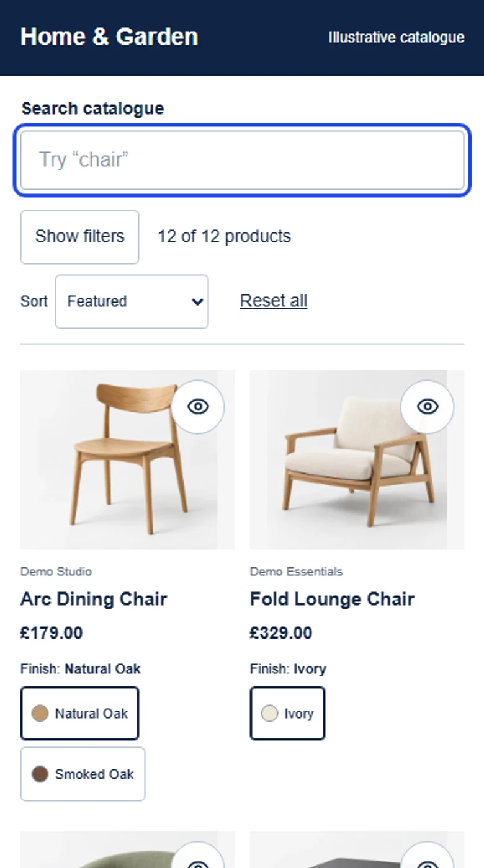Screen dimensions: 484x868
Task: Click eye icon on bottom-left green product
Action: (x=198, y=859)
